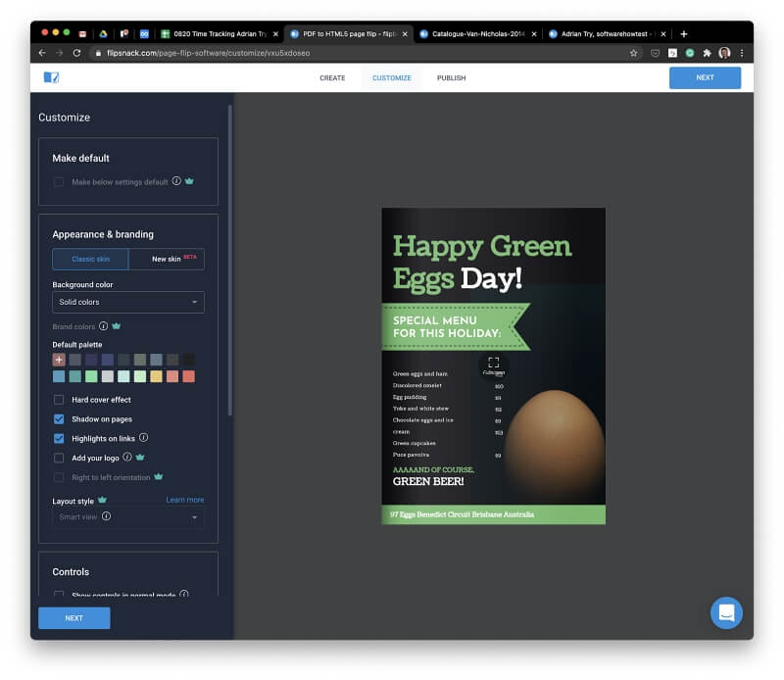Click the info icon next to Brand colors

104,326
